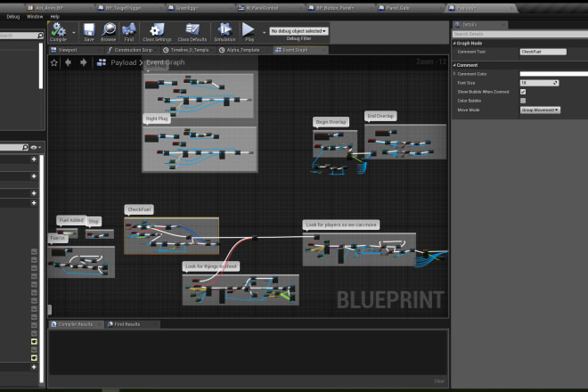Click the search icon in the upper left panel
The height and width of the screenshot is (392, 588).
point(40,36)
